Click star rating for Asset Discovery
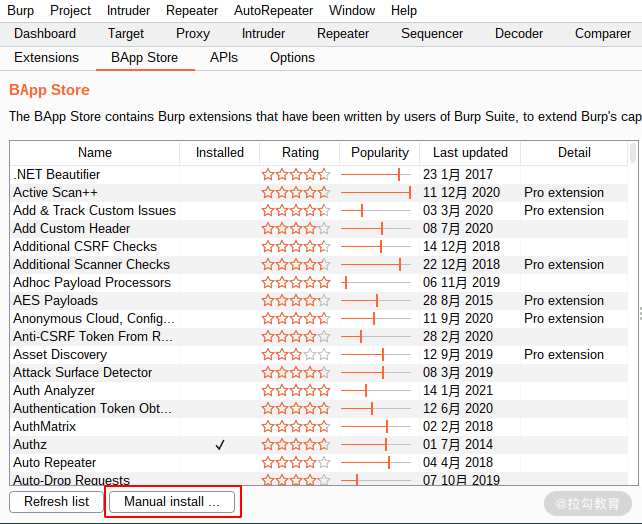 click(296, 355)
